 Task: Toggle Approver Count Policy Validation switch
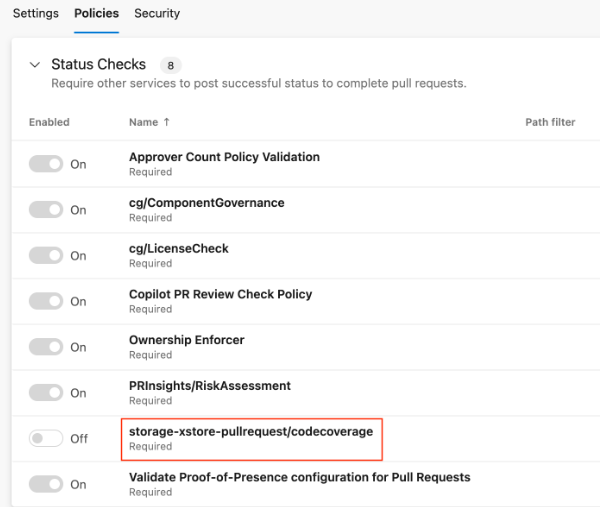tap(46, 164)
